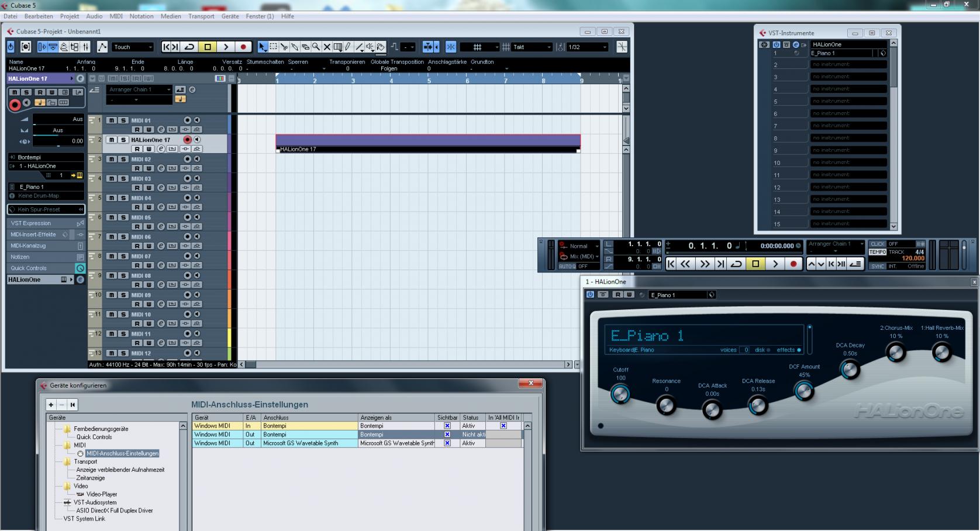Click the SYNC button on transport panel
Viewport: 980px width, 531px height.
tap(878, 266)
